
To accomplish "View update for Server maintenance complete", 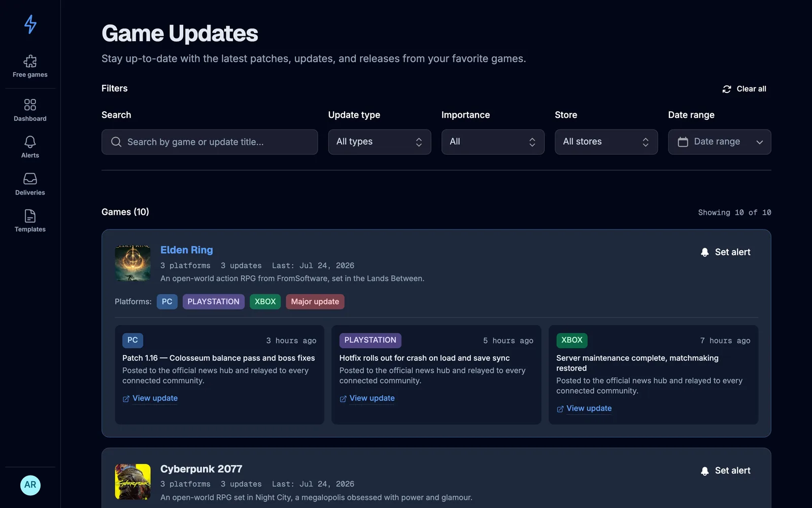I will 584,408.
